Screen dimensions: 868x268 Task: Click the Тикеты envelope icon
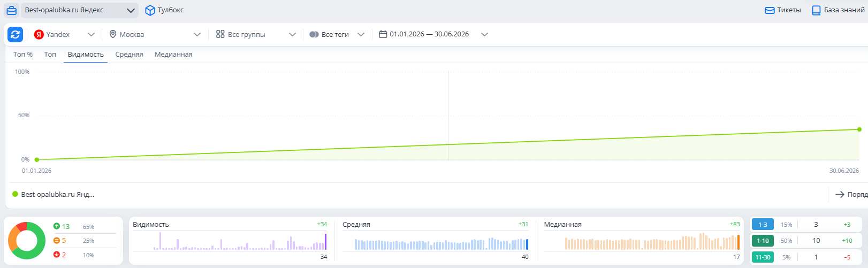point(770,10)
